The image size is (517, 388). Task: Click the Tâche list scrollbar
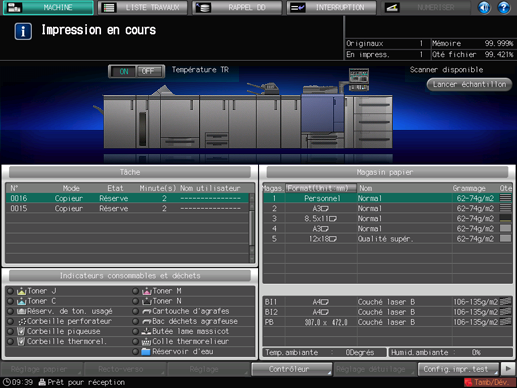(252, 228)
